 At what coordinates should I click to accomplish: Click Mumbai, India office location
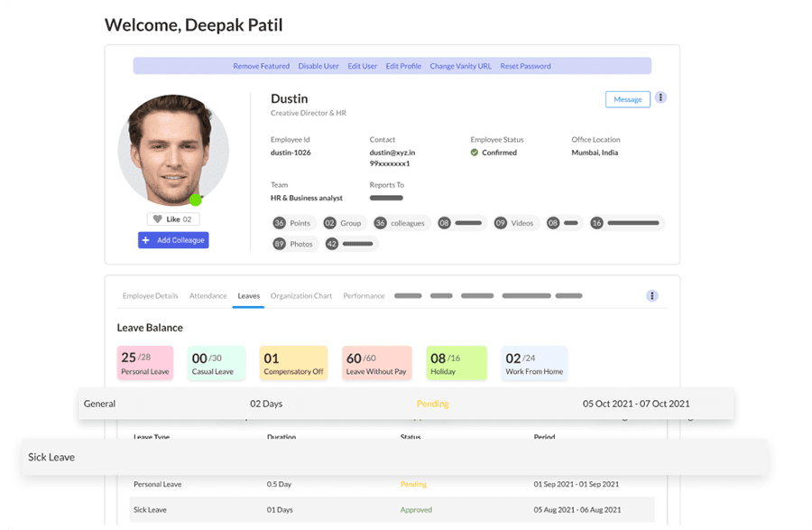pyautogui.click(x=595, y=153)
